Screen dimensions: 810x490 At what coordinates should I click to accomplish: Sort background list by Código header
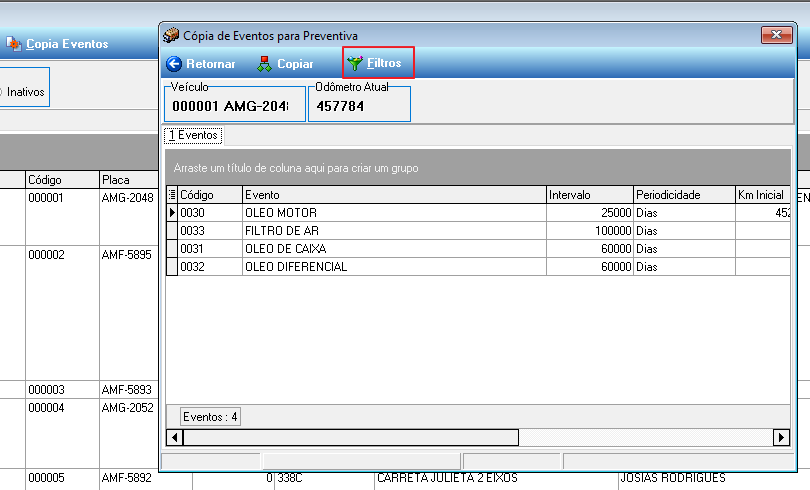pyautogui.click(x=62, y=180)
